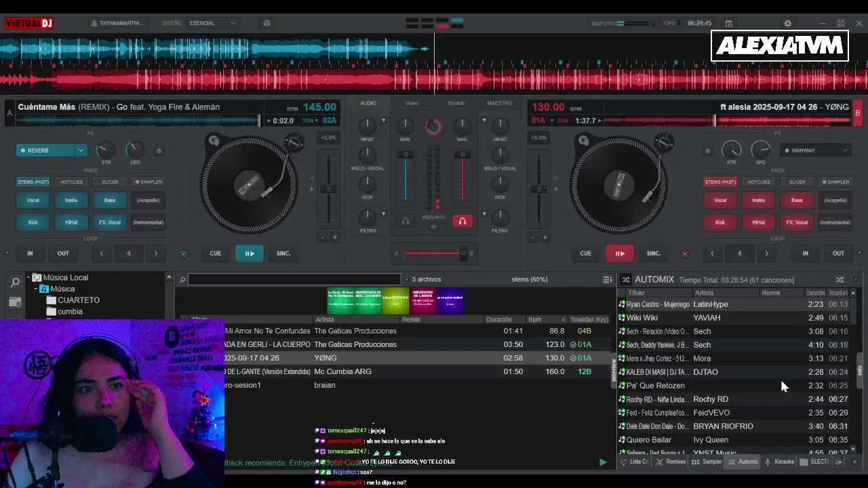Expand deck B FILTRO mode arrow
The image size is (868, 488).
tap(484, 214)
